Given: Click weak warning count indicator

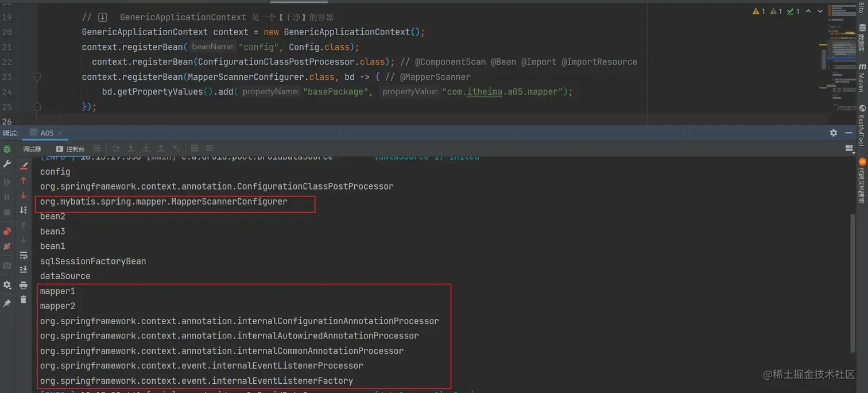Looking at the screenshot, I should click(776, 11).
